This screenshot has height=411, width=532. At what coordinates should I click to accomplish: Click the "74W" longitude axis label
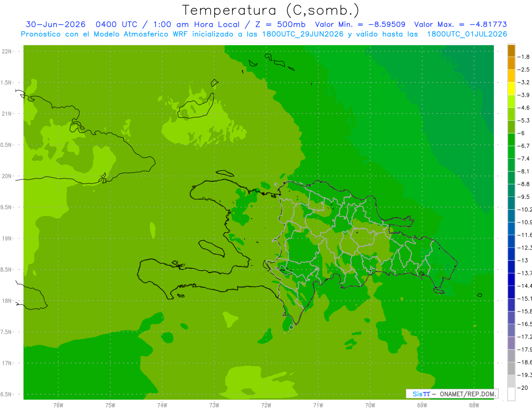click(162, 405)
